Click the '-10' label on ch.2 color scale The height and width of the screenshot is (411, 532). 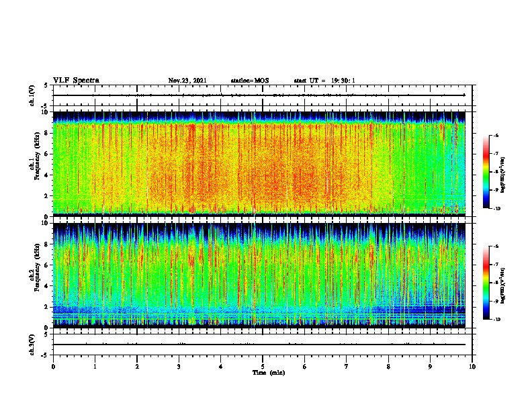496,320
